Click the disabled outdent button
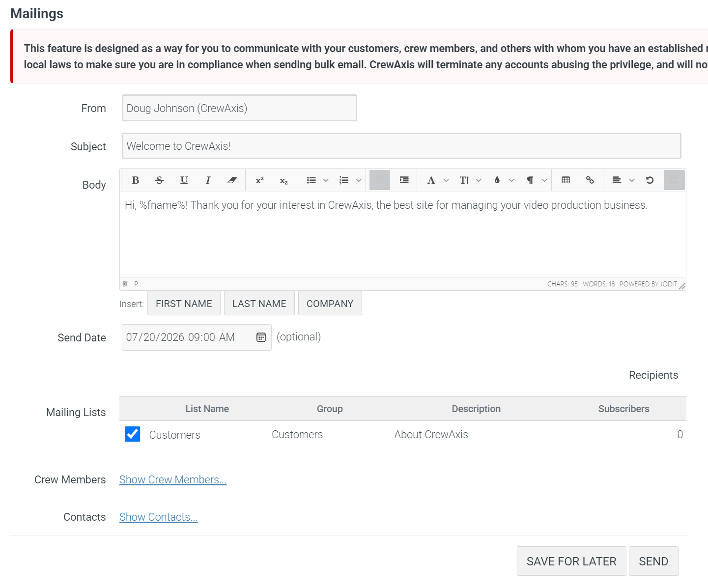This screenshot has height=588, width=708. [380, 180]
